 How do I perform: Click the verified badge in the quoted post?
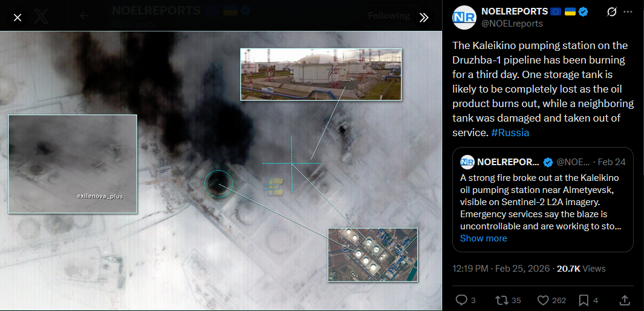(x=548, y=162)
